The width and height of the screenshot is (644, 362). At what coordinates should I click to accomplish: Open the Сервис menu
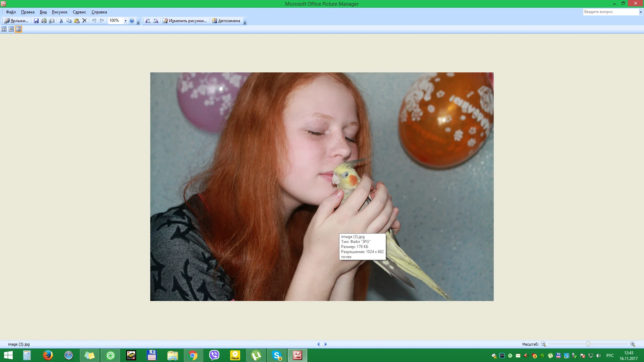click(79, 12)
